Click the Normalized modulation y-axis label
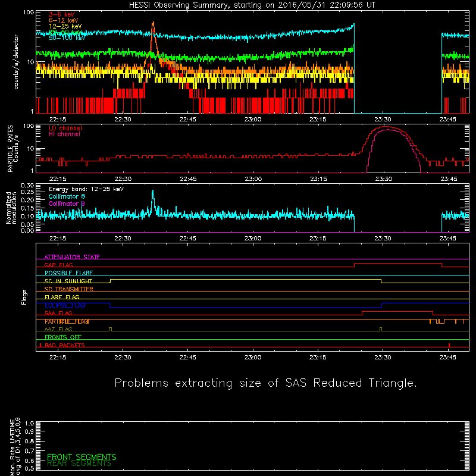 11,208
